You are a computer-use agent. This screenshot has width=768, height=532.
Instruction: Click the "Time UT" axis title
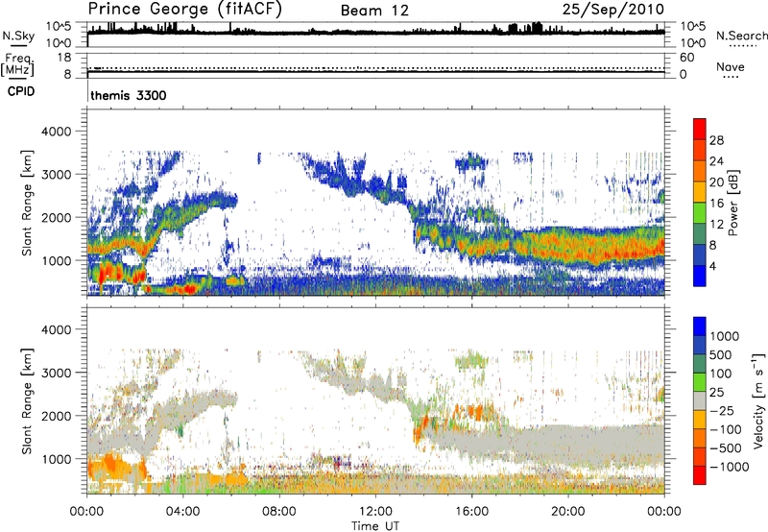pyautogui.click(x=375, y=526)
